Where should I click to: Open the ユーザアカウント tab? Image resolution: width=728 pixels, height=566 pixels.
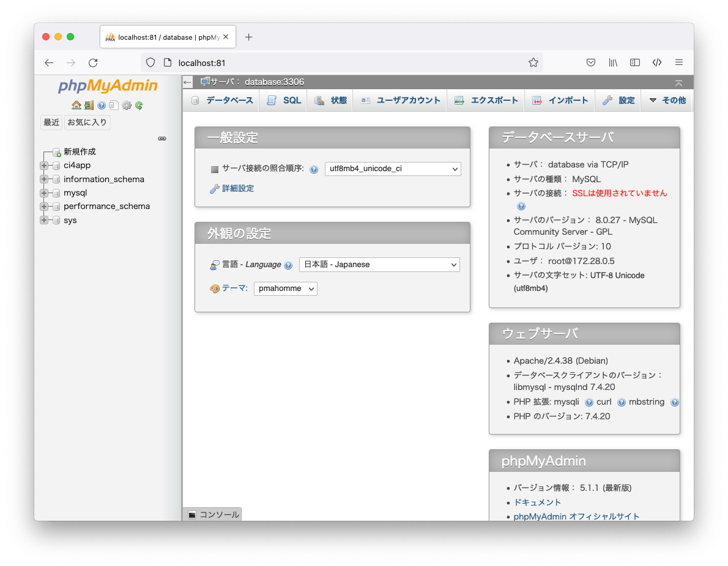(x=401, y=100)
